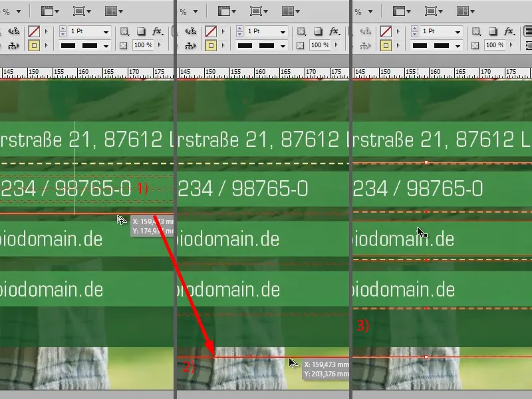
Task: Open zoom level dropdown arrow in middle panel
Action: pyautogui.click(x=196, y=11)
